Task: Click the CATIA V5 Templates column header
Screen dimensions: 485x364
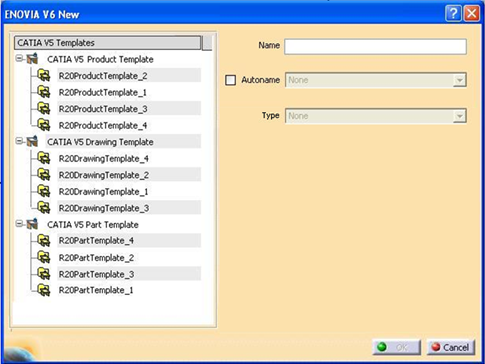Action: [x=108, y=43]
